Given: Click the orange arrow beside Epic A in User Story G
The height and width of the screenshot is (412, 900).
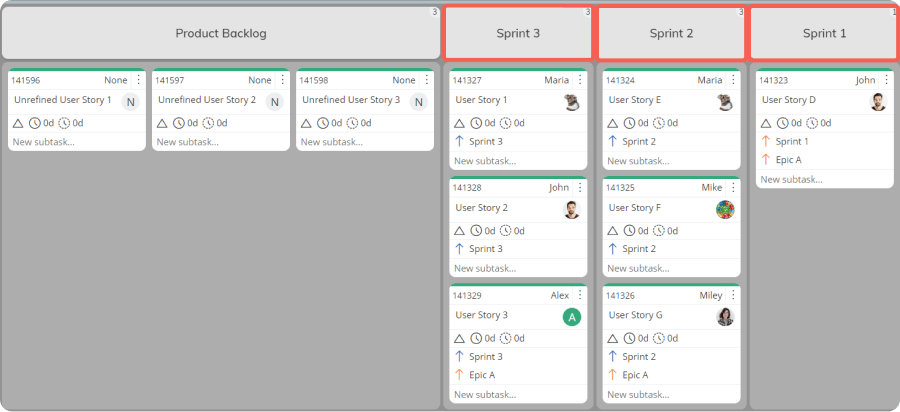Looking at the screenshot, I should coord(612,375).
